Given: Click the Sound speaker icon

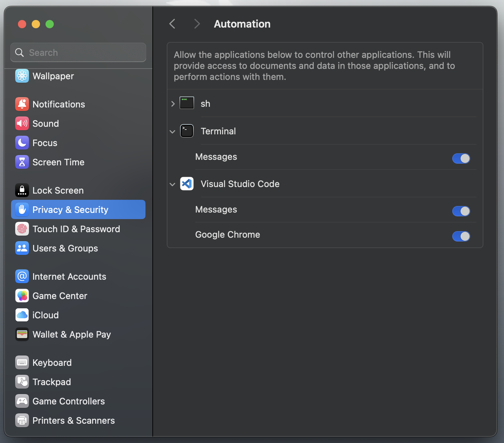Looking at the screenshot, I should point(22,123).
